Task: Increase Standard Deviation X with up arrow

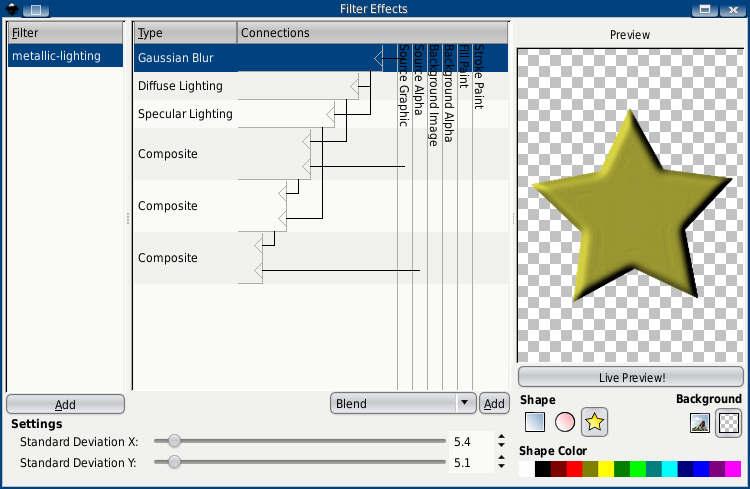Action: (x=500, y=436)
